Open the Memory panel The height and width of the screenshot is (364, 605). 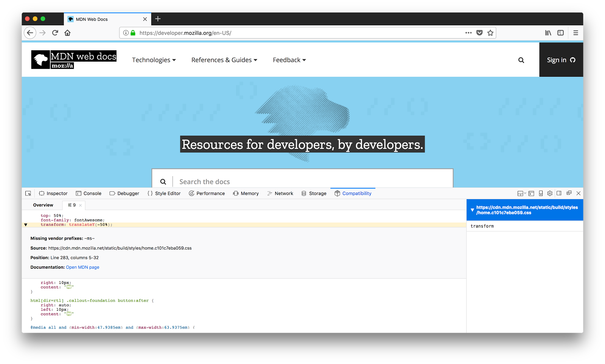pos(246,194)
